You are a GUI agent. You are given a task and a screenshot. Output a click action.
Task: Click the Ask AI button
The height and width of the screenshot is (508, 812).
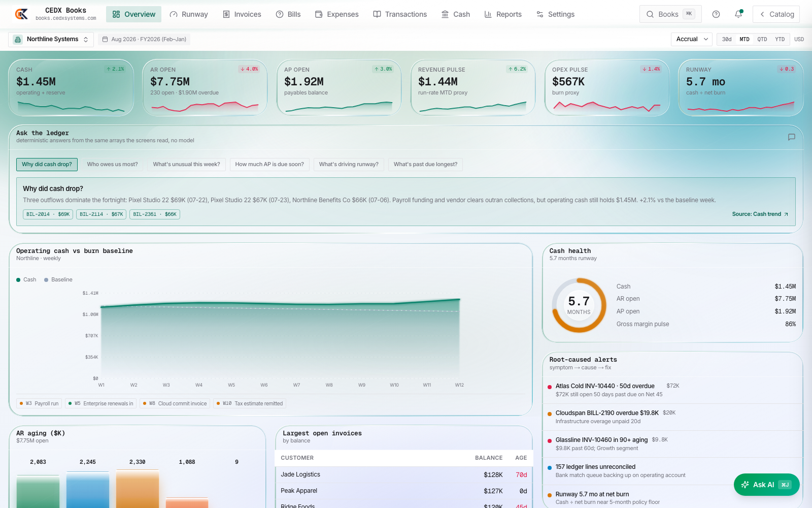click(x=766, y=485)
